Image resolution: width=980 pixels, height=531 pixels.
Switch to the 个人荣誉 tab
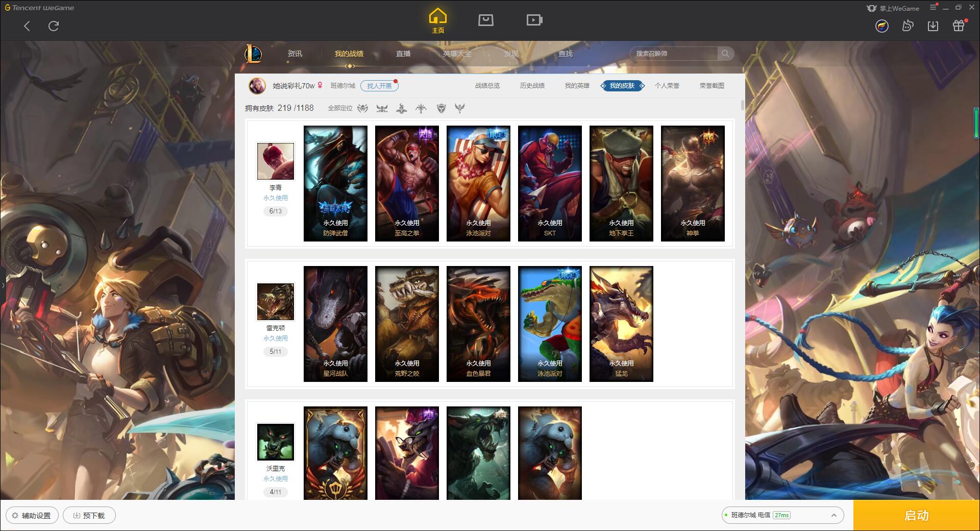click(x=667, y=86)
